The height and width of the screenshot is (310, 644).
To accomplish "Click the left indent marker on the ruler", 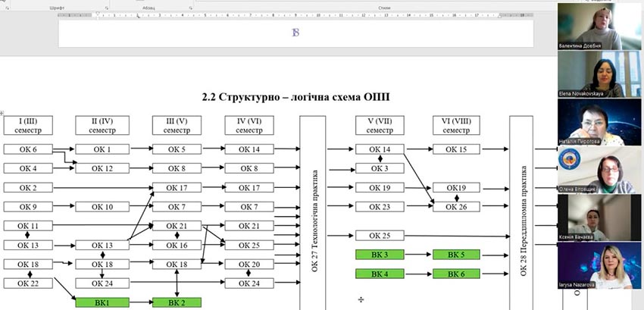I will 97,15.
